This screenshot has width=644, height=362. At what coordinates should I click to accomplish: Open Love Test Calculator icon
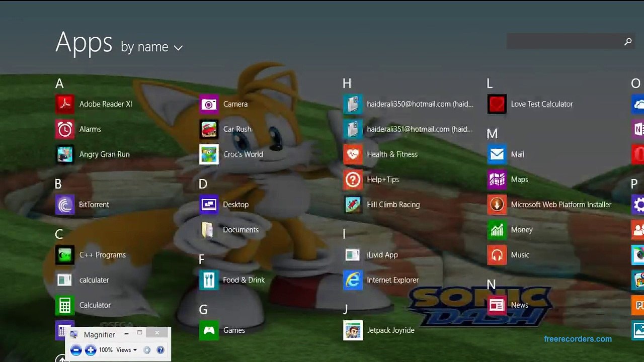497,104
